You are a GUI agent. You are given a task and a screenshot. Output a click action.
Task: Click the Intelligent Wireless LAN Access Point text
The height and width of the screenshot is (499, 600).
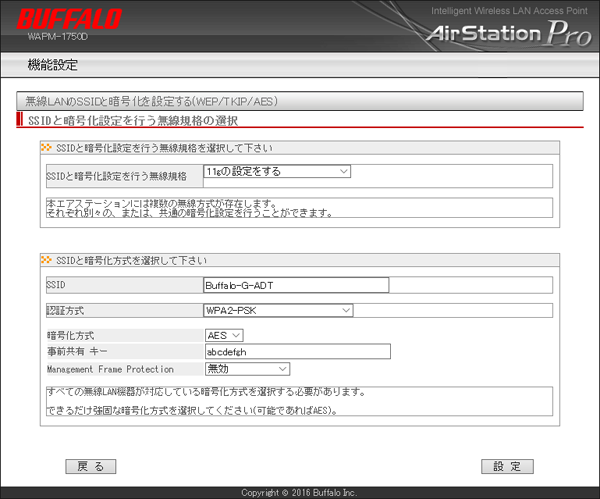(x=509, y=10)
